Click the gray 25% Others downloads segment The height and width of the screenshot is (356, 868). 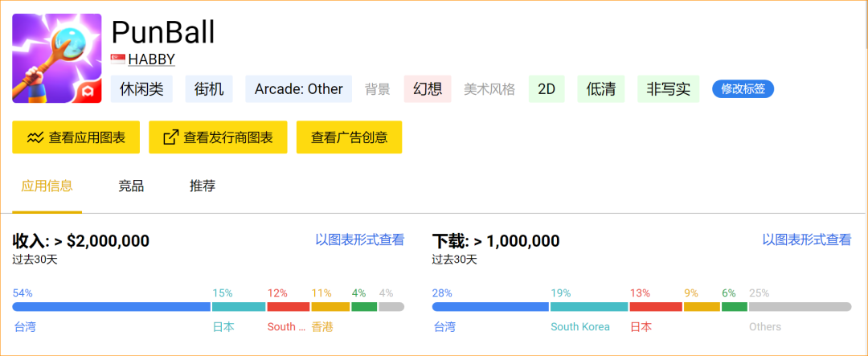click(800, 307)
